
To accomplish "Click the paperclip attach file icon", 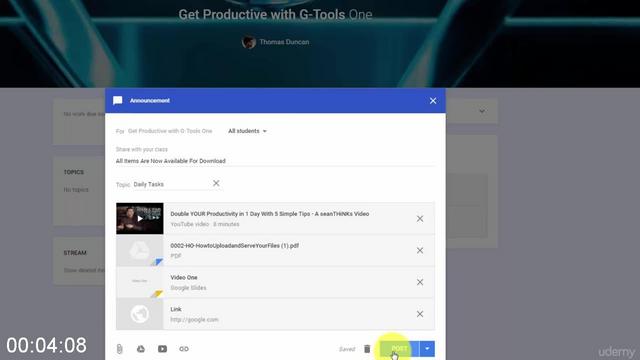I will [119, 349].
